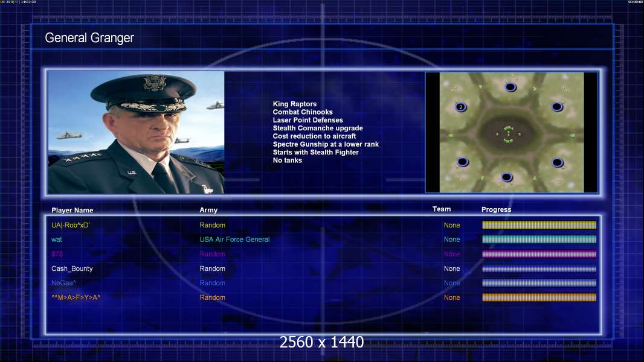644x362 pixels.
Task: Click the northeast start position marker on minimap
Action: tap(557, 107)
